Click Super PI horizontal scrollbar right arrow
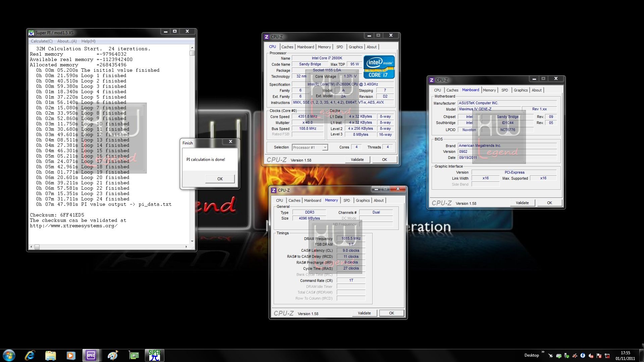This screenshot has height=362, width=644. coord(186,247)
